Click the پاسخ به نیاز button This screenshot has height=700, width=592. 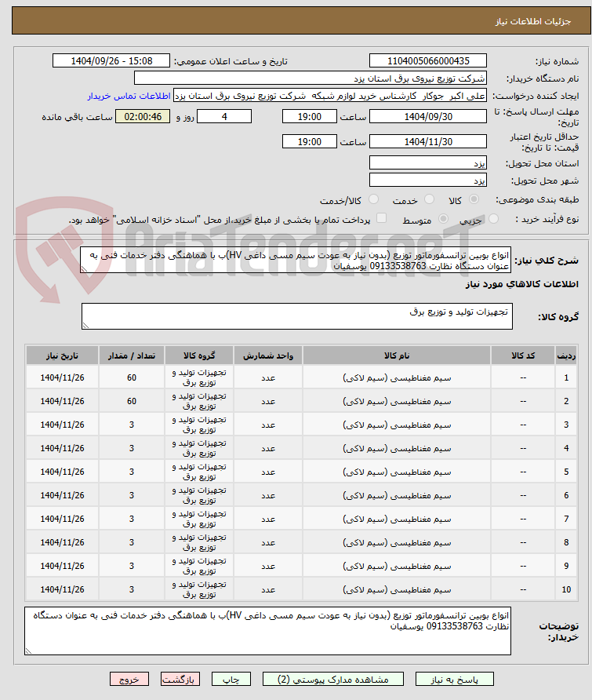(454, 679)
